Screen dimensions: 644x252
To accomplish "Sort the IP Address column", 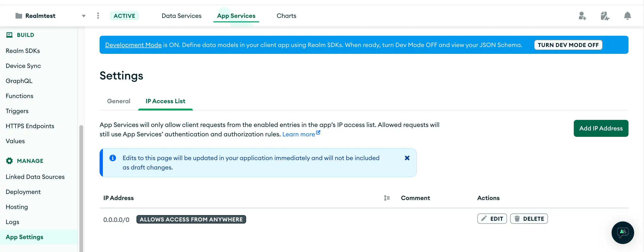I will point(387,198).
